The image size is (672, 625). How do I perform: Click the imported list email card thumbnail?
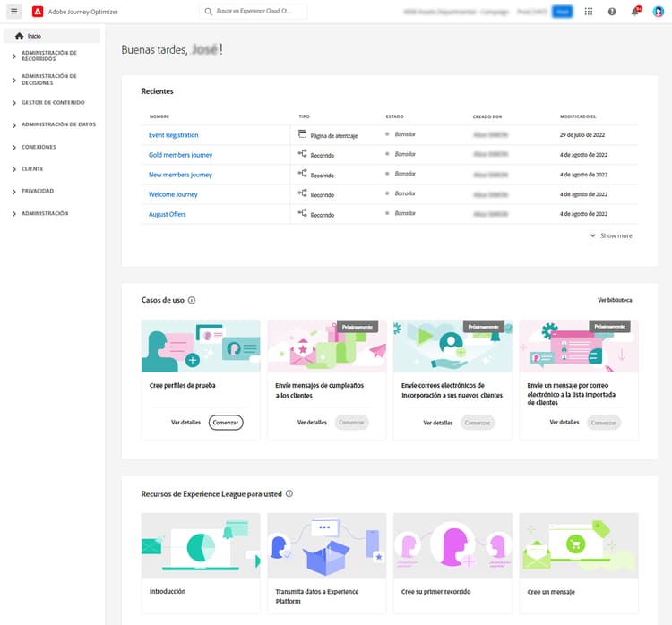tap(579, 347)
